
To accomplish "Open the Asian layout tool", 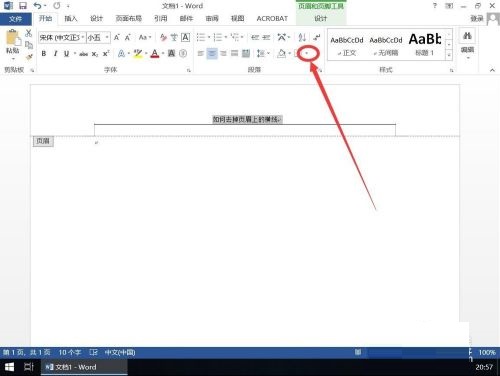I will point(282,37).
